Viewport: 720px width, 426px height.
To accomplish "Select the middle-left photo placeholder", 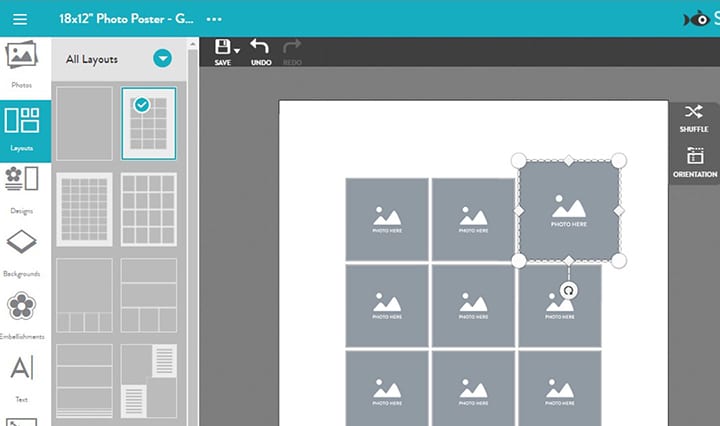I will click(x=387, y=306).
